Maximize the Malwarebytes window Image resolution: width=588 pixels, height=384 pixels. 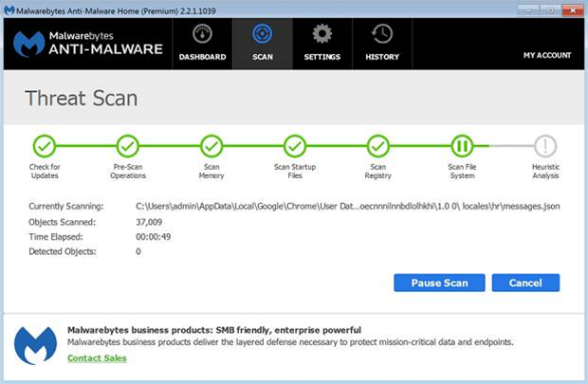click(550, 10)
